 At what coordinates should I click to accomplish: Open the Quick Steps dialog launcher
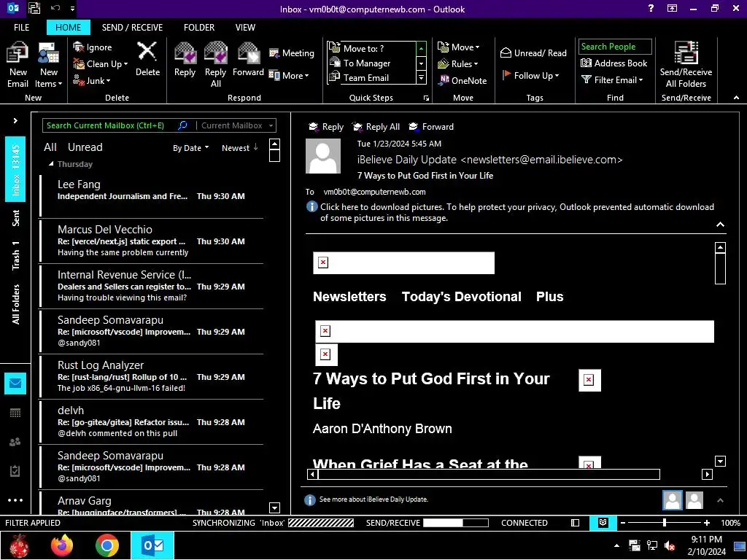pos(426,98)
